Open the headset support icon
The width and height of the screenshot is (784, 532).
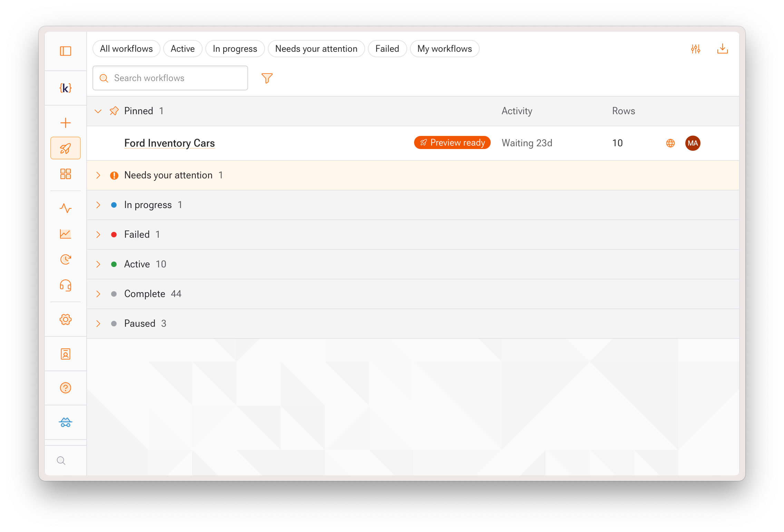pyautogui.click(x=65, y=285)
